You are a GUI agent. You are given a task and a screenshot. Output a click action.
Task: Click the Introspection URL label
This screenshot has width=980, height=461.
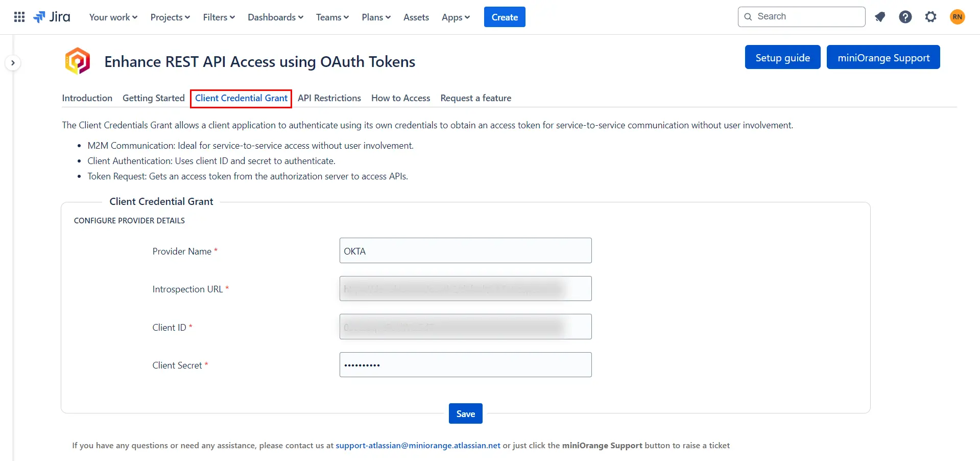190,289
